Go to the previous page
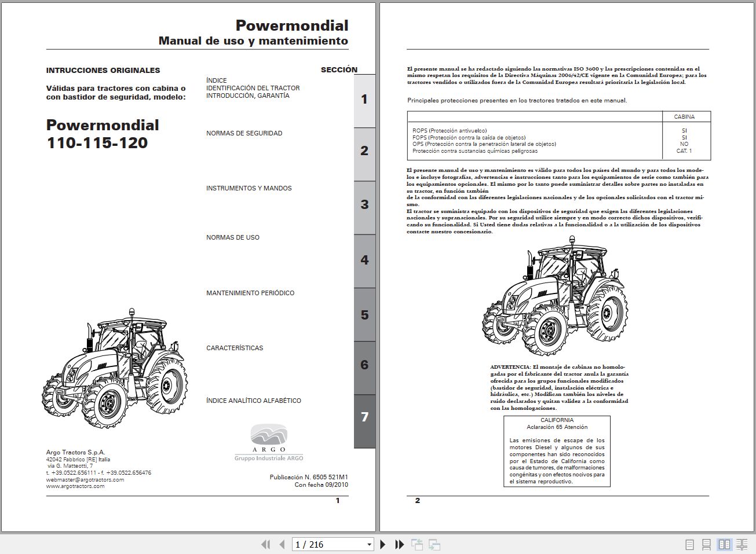 282,544
